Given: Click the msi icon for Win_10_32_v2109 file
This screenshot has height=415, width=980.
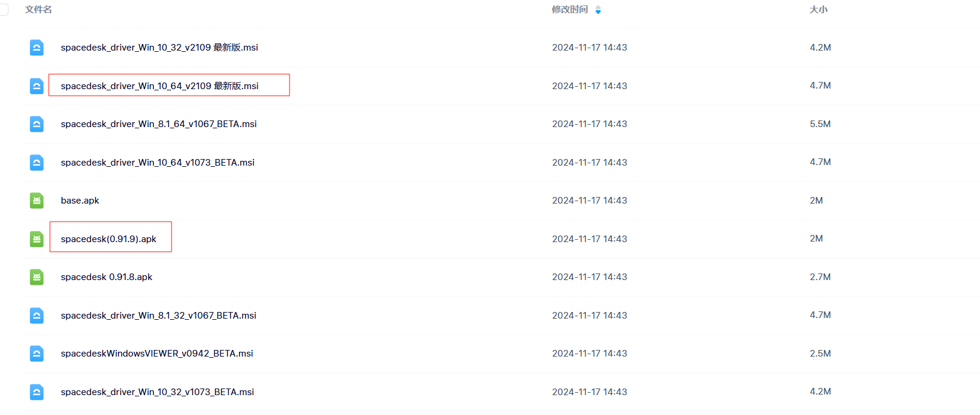Looking at the screenshot, I should click(37, 48).
